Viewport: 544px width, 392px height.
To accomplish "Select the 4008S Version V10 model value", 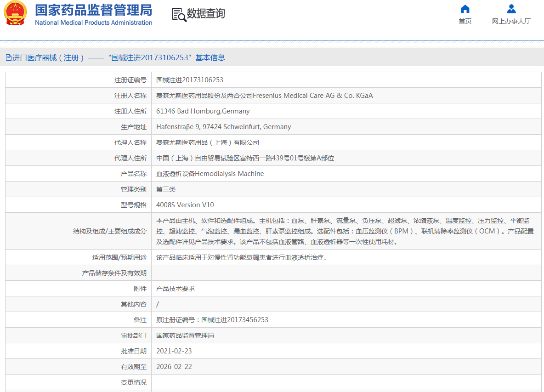I will pyautogui.click(x=185, y=205).
